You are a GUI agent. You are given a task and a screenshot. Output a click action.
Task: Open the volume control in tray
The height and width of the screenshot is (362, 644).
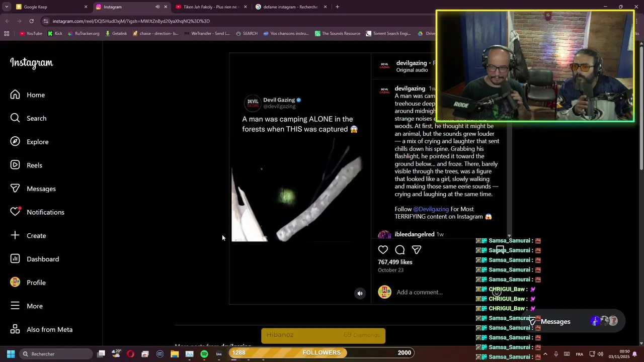pos(600,354)
